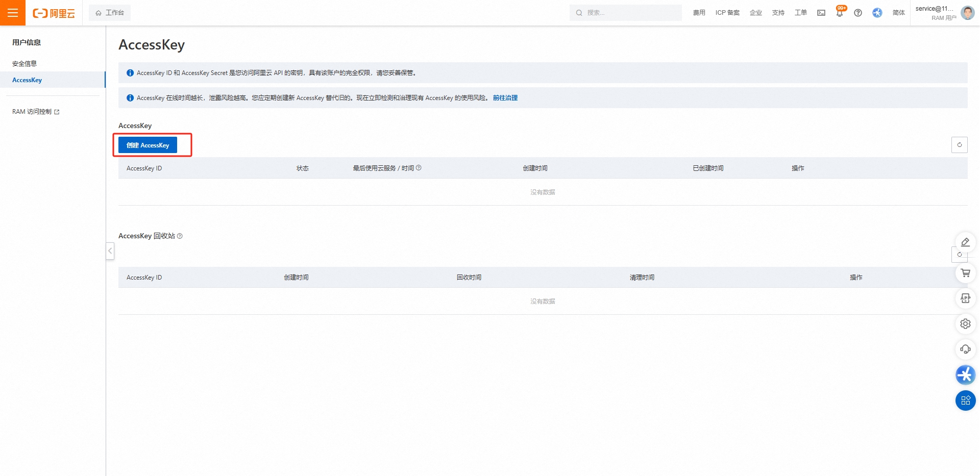View notifications via the bell icon

click(840, 13)
